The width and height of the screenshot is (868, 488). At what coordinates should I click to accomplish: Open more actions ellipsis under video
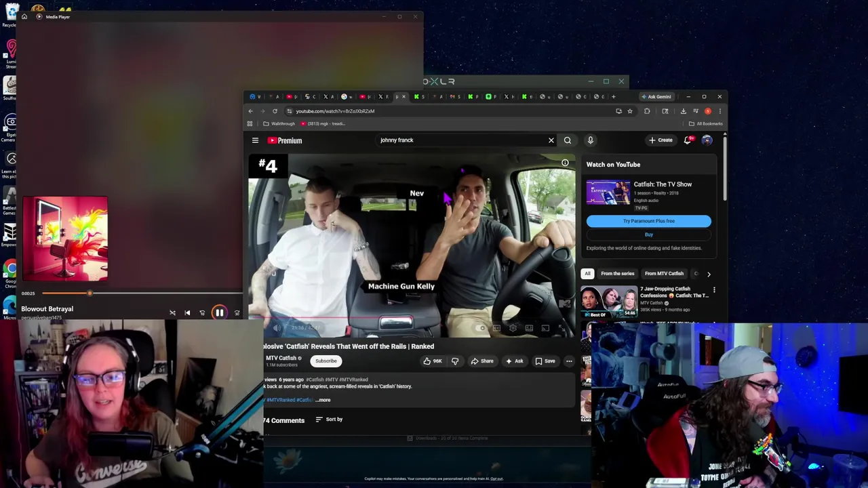(569, 361)
